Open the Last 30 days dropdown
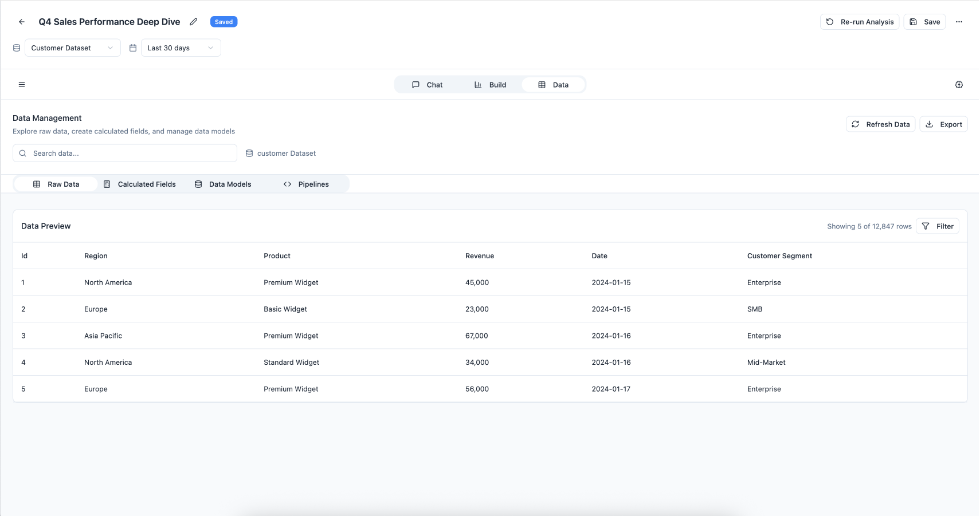980x516 pixels. click(x=181, y=48)
